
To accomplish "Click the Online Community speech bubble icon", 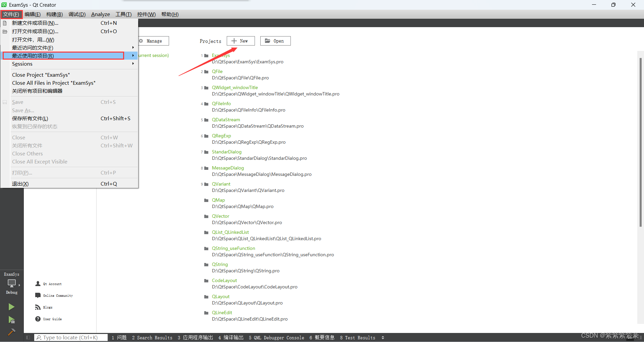I will (x=38, y=295).
